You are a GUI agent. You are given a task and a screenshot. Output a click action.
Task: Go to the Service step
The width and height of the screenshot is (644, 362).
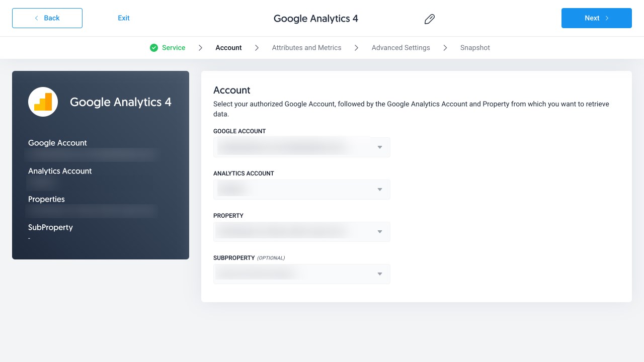point(174,48)
